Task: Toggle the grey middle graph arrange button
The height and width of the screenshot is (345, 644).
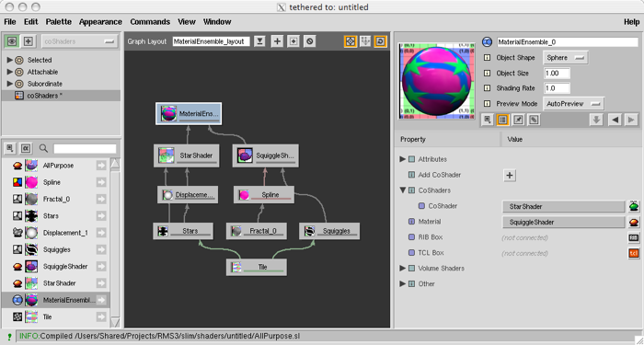Action: click(x=365, y=41)
